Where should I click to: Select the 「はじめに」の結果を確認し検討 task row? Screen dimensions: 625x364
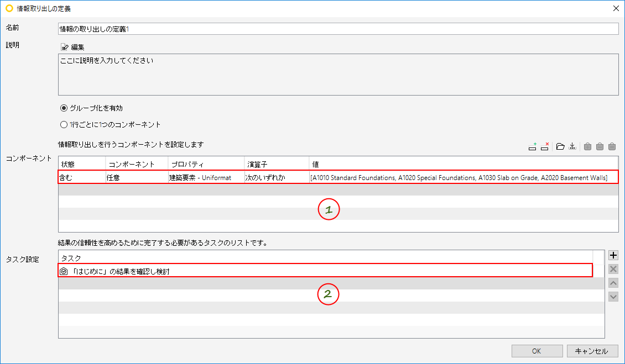click(325, 271)
